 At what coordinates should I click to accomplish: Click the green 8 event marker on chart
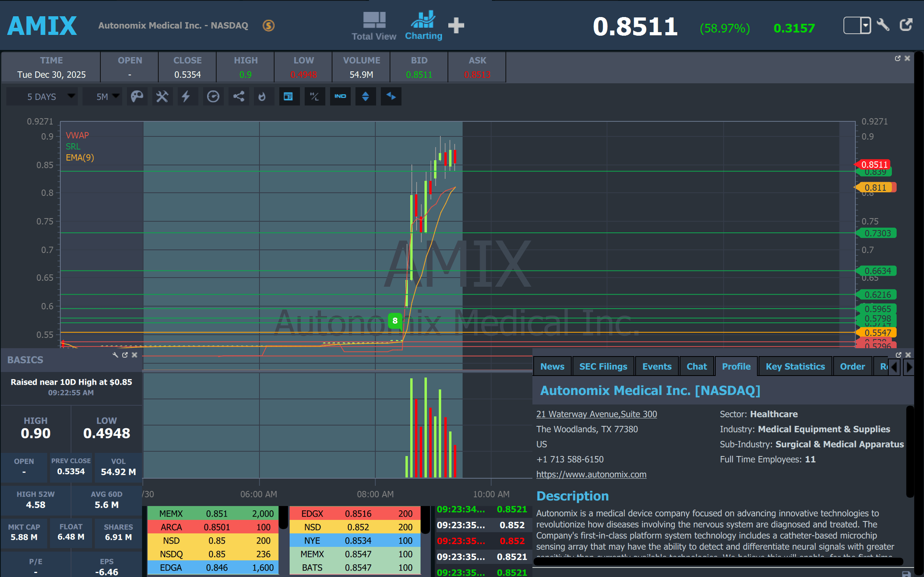point(395,321)
